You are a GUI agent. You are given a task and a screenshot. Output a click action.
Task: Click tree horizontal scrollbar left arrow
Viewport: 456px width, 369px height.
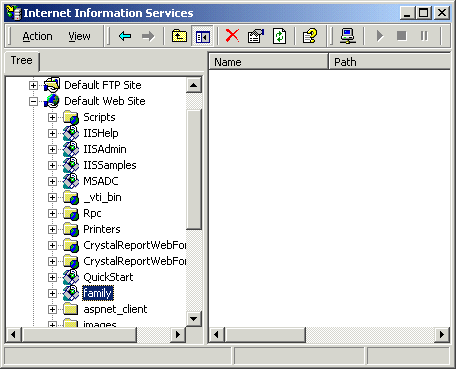[x=14, y=334]
